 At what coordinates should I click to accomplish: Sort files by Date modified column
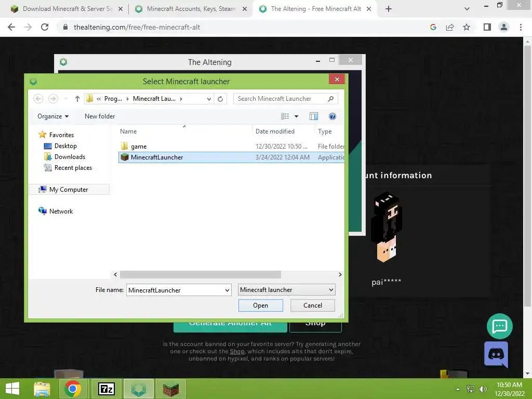(x=275, y=131)
